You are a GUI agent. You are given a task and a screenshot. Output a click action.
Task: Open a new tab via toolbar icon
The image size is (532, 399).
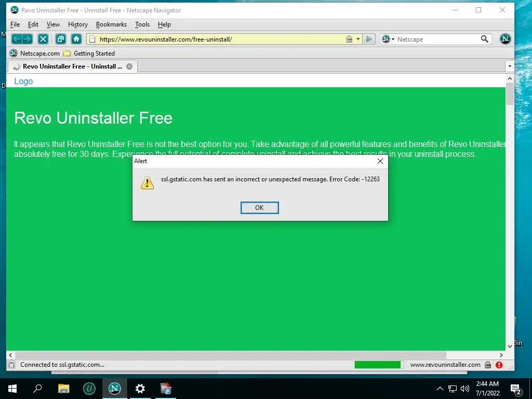point(61,39)
